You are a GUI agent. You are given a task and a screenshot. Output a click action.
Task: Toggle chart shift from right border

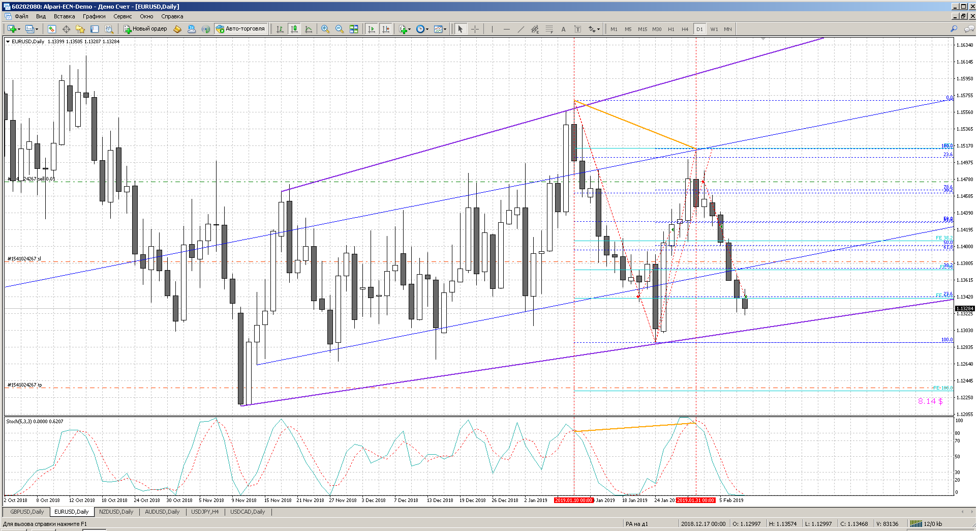click(386, 29)
